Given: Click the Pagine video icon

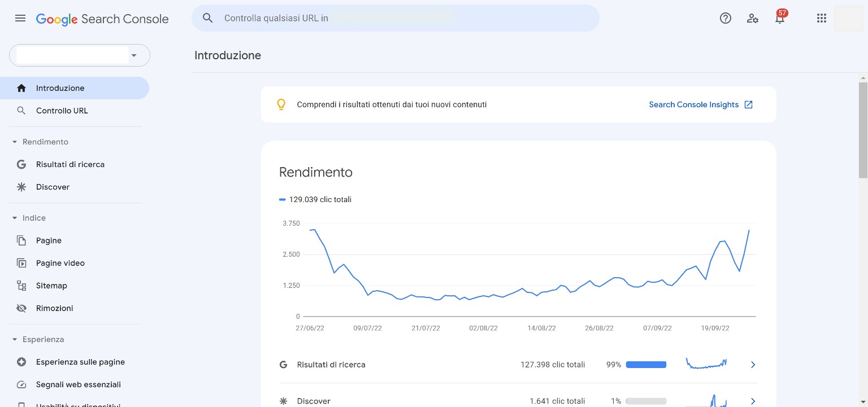Looking at the screenshot, I should coord(21,263).
